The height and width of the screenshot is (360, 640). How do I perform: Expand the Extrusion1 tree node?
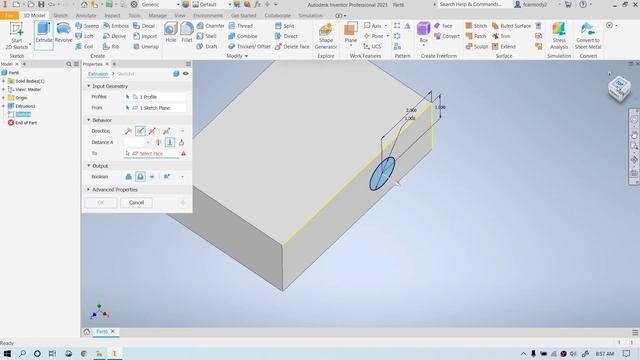[4, 106]
